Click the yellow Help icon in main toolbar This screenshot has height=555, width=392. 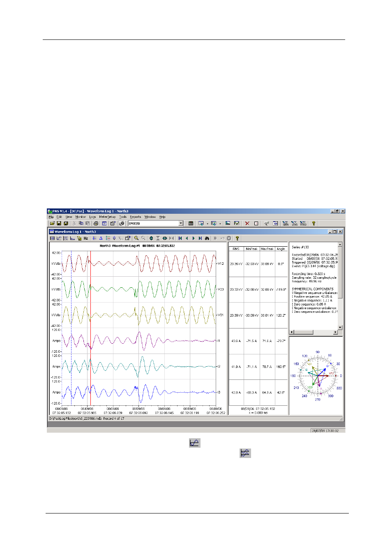[x=314, y=223]
